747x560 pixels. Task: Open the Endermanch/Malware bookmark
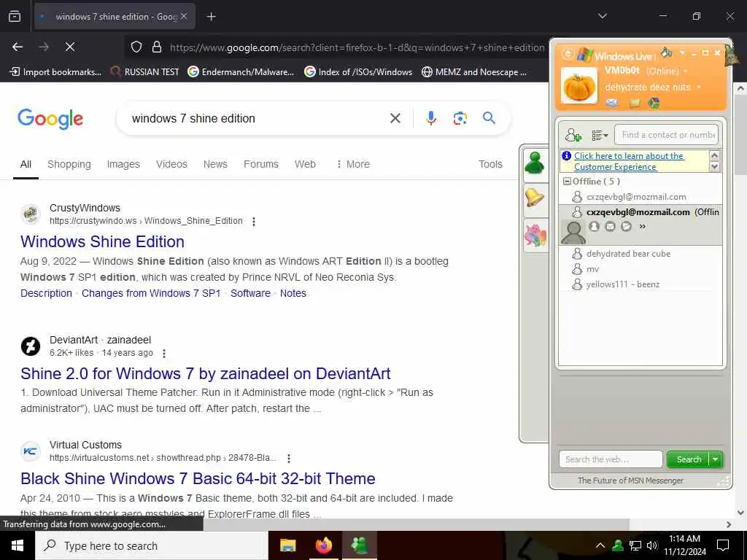point(241,72)
